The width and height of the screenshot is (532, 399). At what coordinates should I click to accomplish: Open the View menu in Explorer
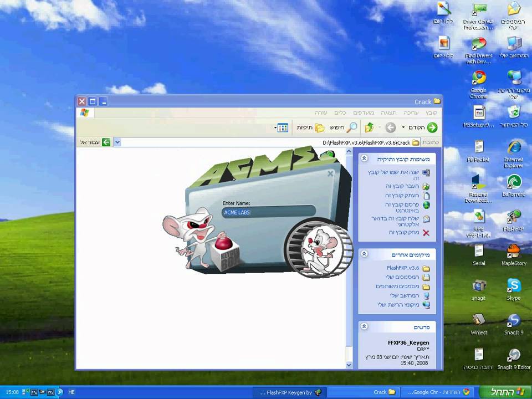click(388, 112)
